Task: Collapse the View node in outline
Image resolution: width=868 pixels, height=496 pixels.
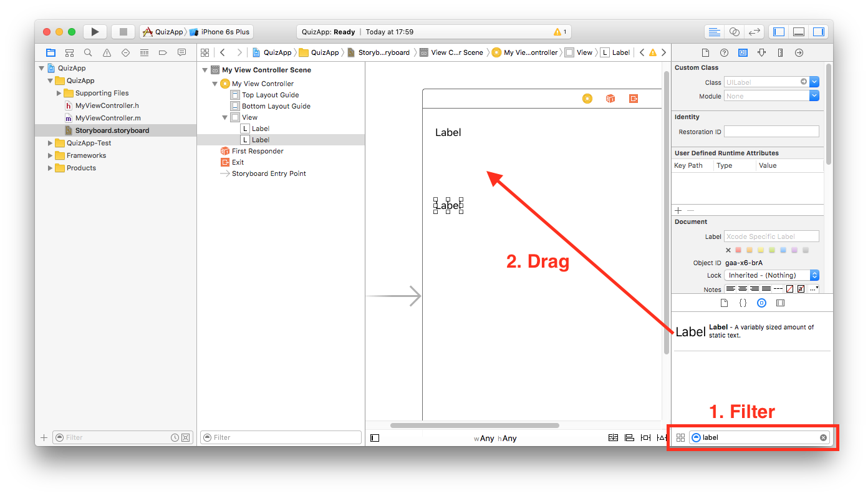Action: pyautogui.click(x=225, y=117)
